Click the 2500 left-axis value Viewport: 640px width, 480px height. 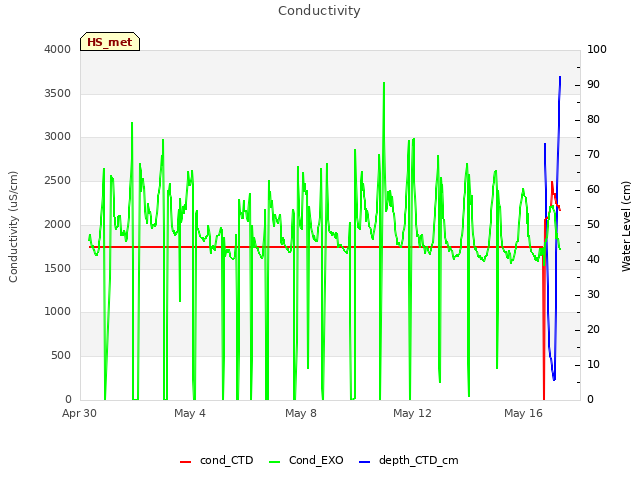tap(58, 180)
